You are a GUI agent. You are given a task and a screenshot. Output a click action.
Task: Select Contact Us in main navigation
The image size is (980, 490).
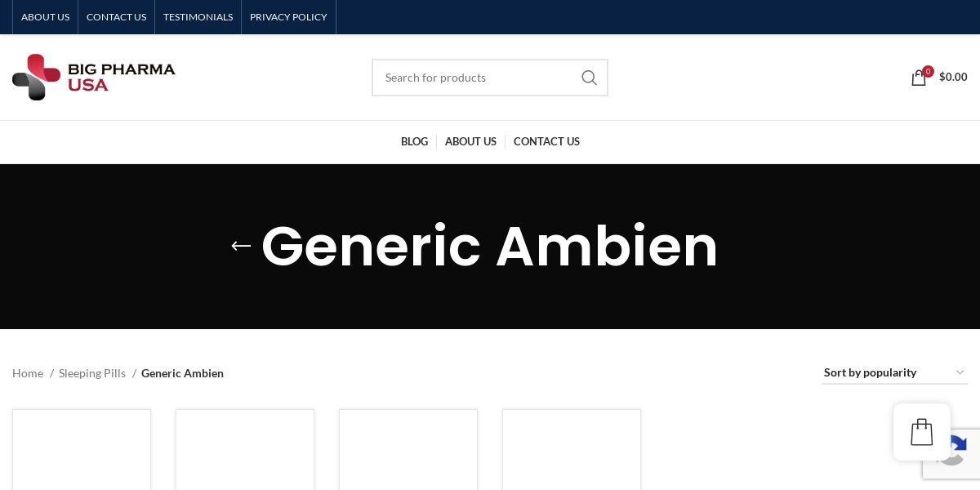546,141
